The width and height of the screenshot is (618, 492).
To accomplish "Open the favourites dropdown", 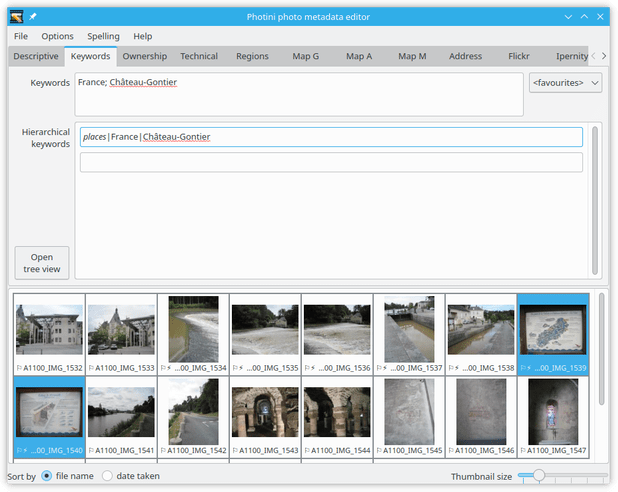I will click(x=565, y=83).
